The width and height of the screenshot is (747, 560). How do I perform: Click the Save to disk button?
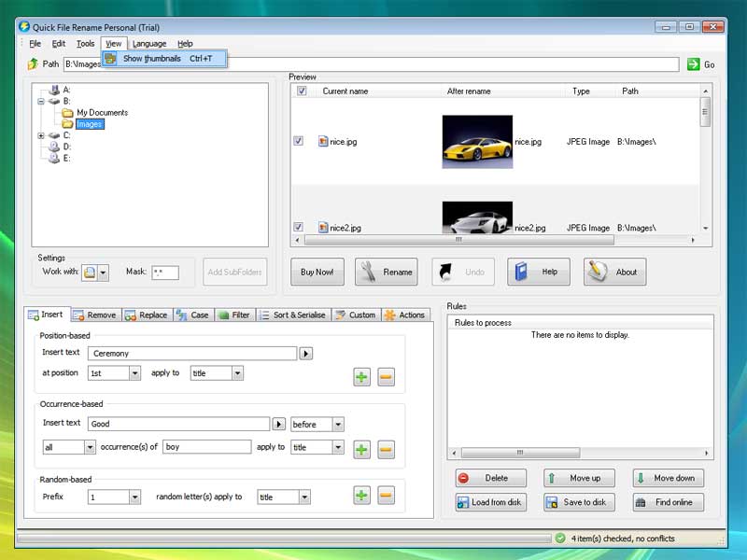point(579,502)
